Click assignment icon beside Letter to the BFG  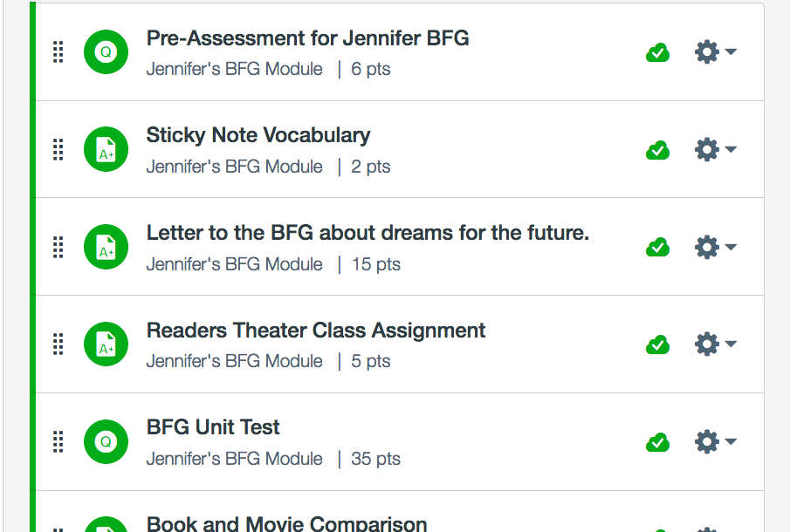[106, 248]
